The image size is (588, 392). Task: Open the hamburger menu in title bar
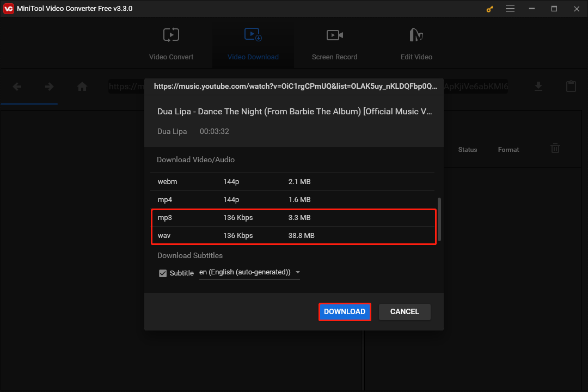pos(510,9)
